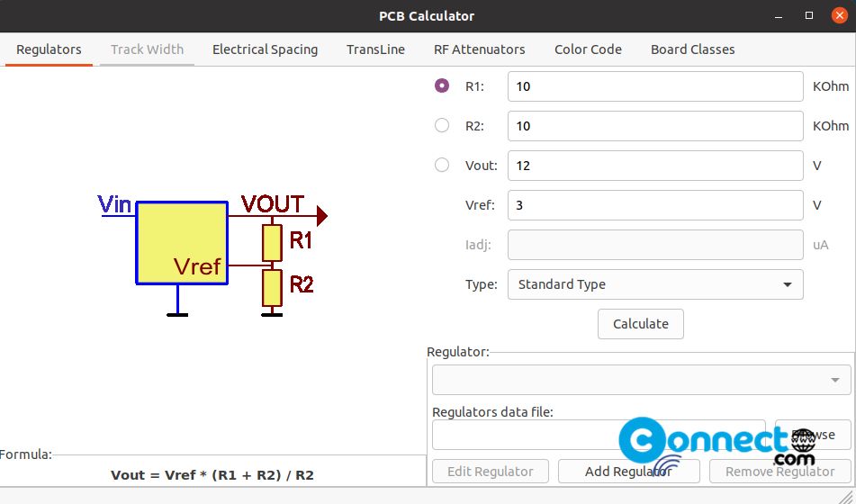
Task: Switch to the Color Code tab
Action: point(588,49)
